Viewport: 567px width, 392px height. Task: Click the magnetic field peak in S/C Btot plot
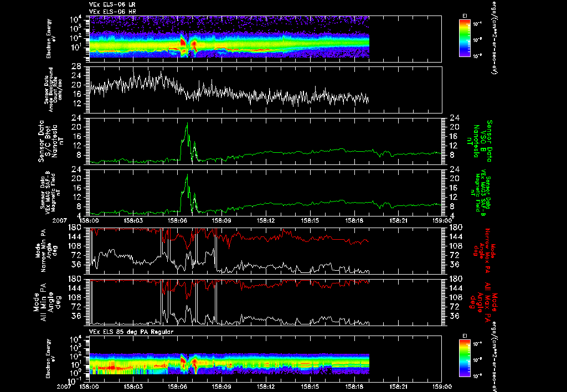tap(187, 125)
